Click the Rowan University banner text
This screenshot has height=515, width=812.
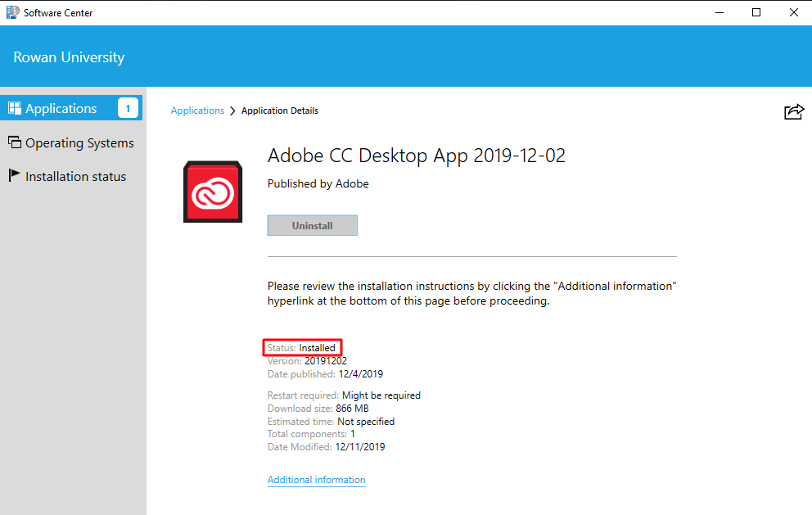tap(68, 56)
